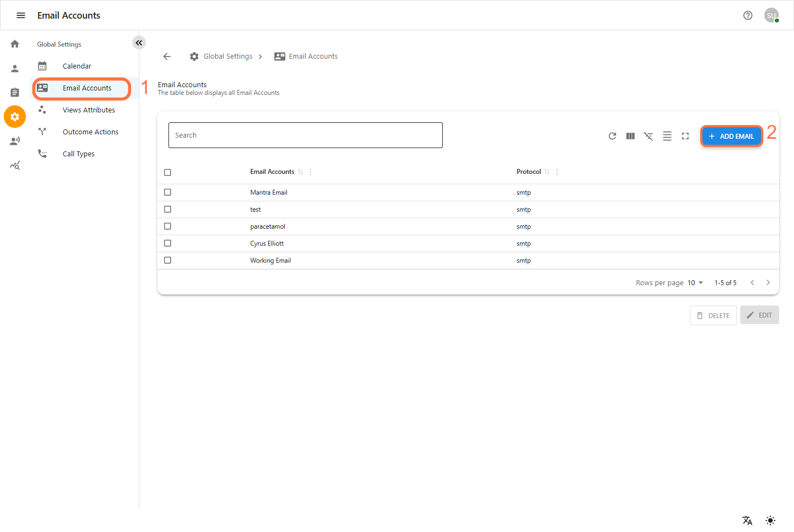Click Global Settings breadcrumb link
The image size is (794, 532).
click(x=228, y=56)
